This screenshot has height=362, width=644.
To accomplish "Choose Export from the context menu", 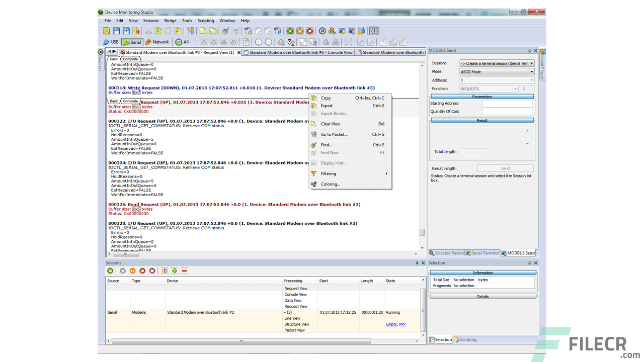I will click(350, 106).
